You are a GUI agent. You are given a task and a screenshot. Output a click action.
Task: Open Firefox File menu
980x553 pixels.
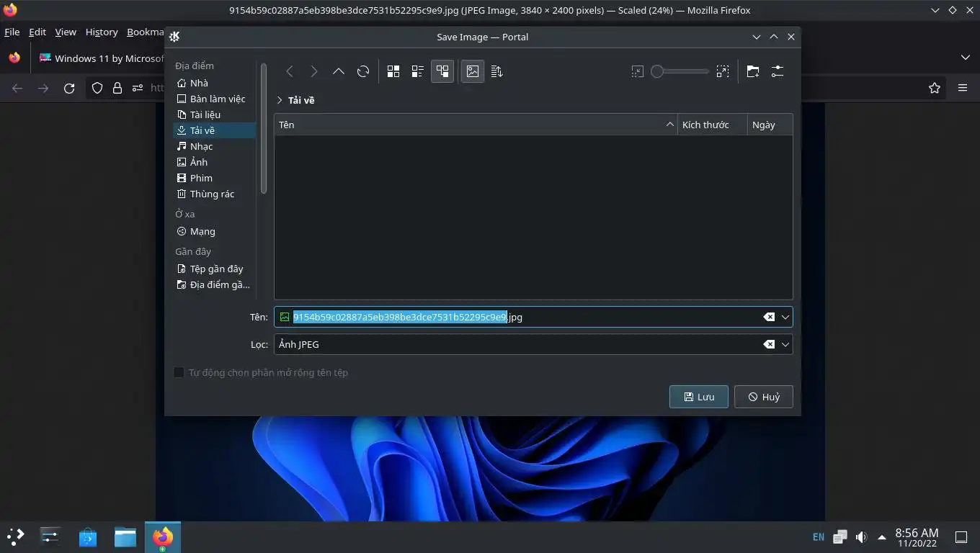12,32
